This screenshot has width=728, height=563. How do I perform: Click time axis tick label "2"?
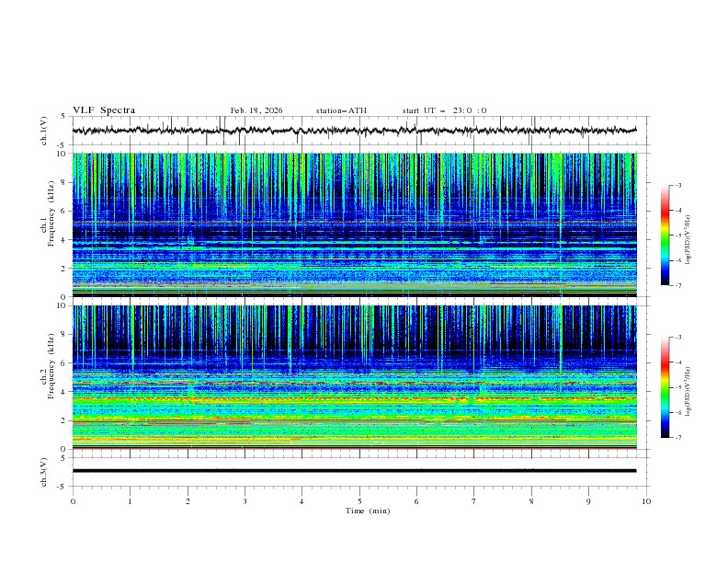[x=188, y=501]
